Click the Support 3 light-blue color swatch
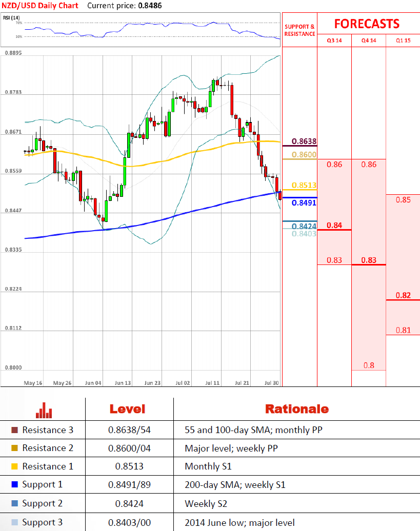Viewport: 420px width, 531px height. (14, 522)
